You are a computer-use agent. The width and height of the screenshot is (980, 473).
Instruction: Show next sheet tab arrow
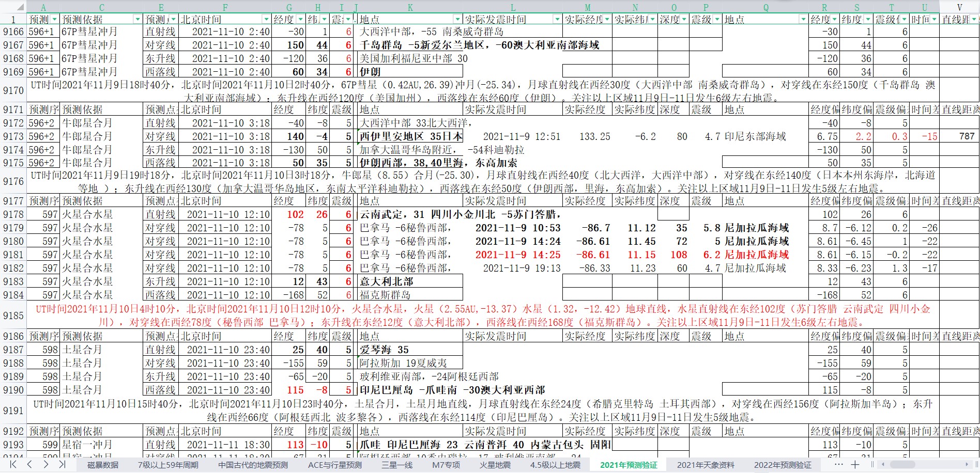tap(45, 465)
